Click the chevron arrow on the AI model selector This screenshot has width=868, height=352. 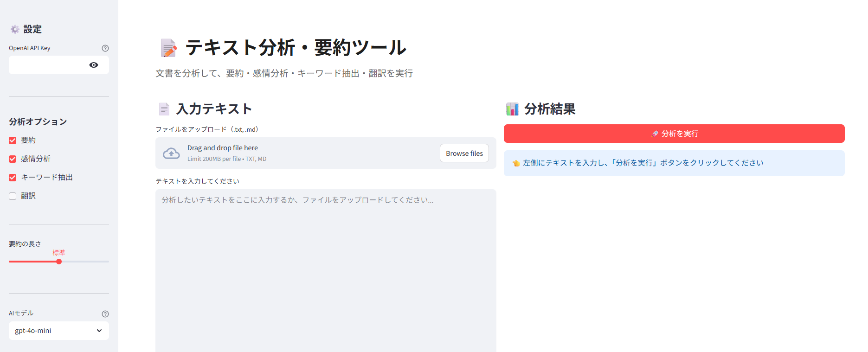point(99,331)
